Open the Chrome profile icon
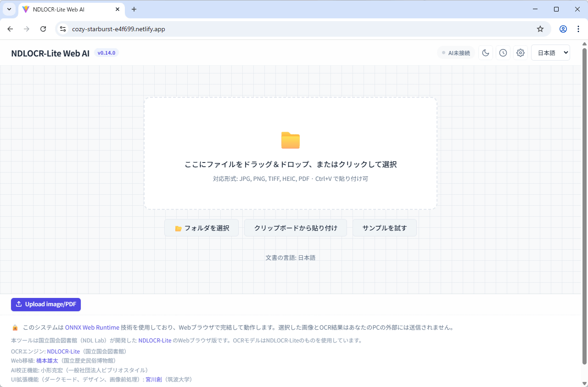Viewport: 588px width, 387px height. coord(563,29)
